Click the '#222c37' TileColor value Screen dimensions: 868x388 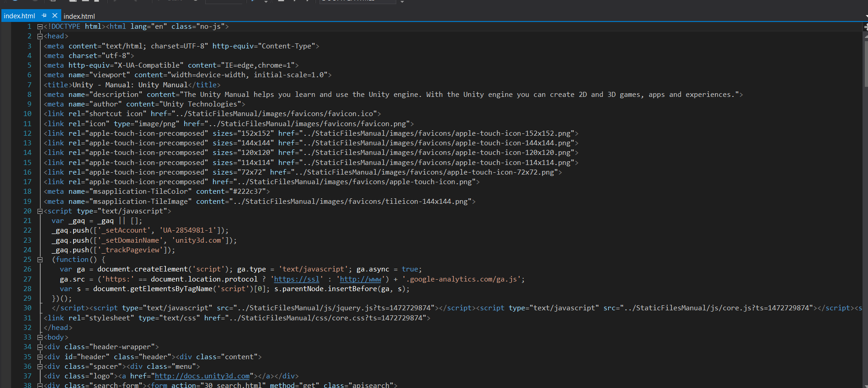coord(247,191)
